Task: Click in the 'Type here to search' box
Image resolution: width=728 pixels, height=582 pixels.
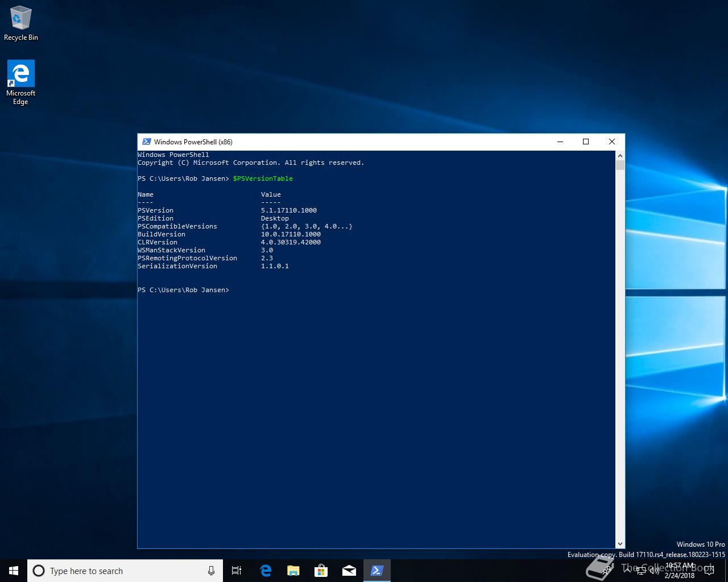Action: (x=125, y=571)
